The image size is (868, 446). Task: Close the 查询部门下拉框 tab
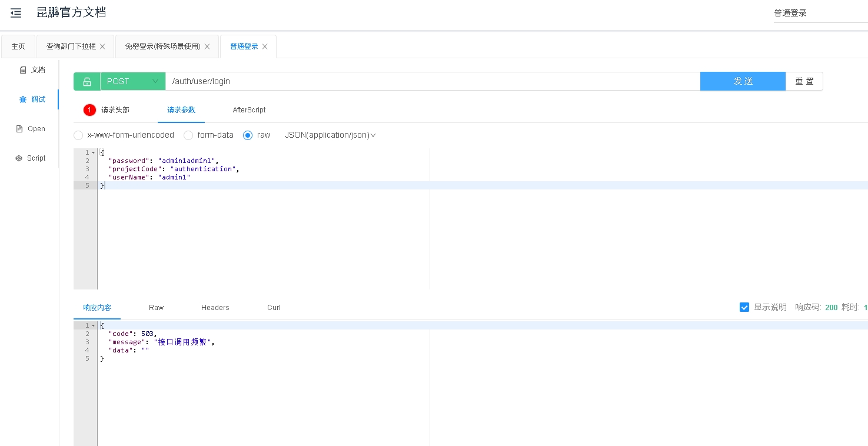point(102,46)
